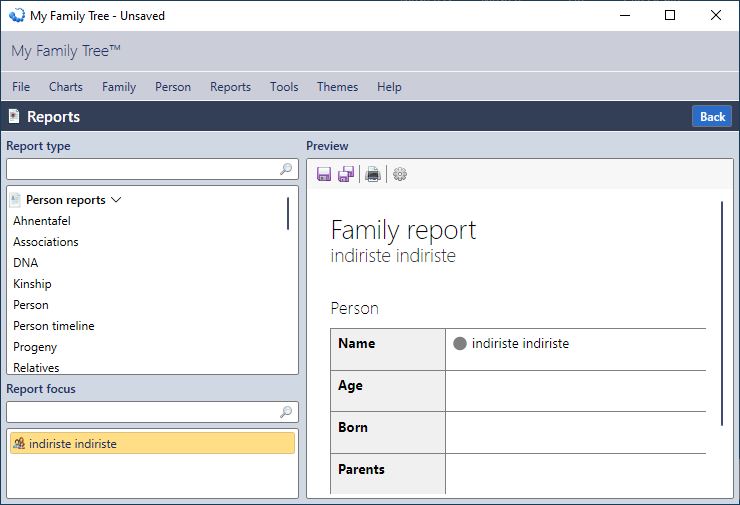The height and width of the screenshot is (505, 740).
Task: Select the Kinship report
Action: 32,284
